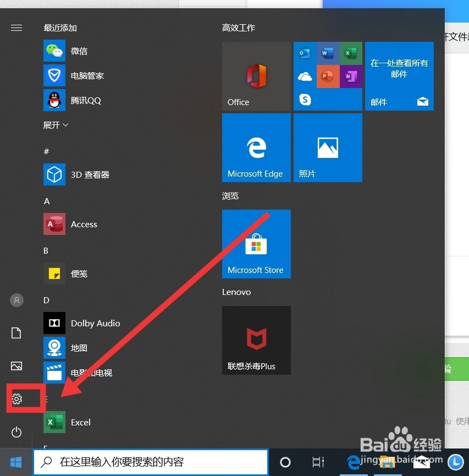Open 便笺 sticky notes app

pyautogui.click(x=54, y=273)
